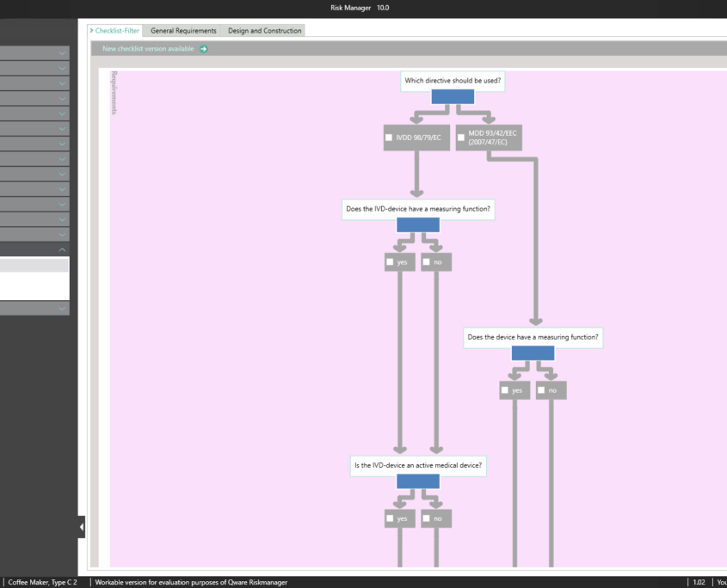Collapse the expanded sidebar section with up chevron
The image size is (727, 588).
tap(62, 249)
